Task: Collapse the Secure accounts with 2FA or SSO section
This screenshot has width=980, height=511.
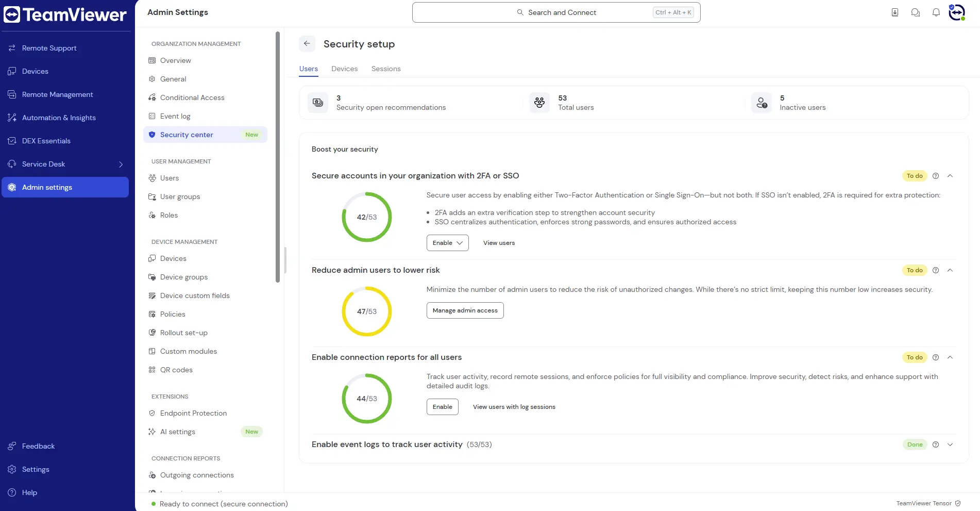Action: [x=950, y=176]
